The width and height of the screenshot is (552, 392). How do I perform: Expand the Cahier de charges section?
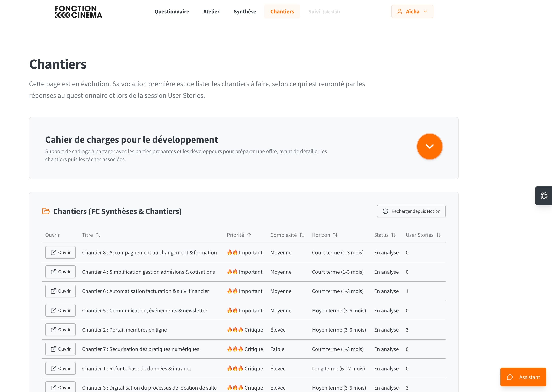coord(429,147)
